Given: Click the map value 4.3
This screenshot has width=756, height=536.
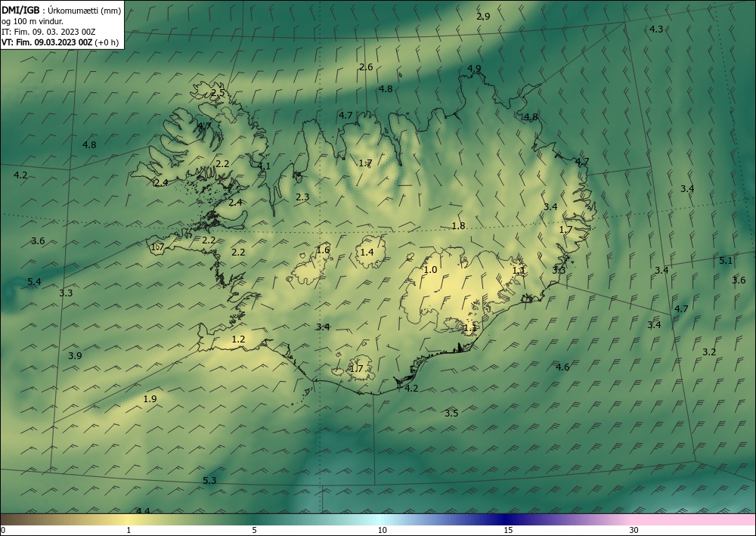Looking at the screenshot, I should pos(656,29).
